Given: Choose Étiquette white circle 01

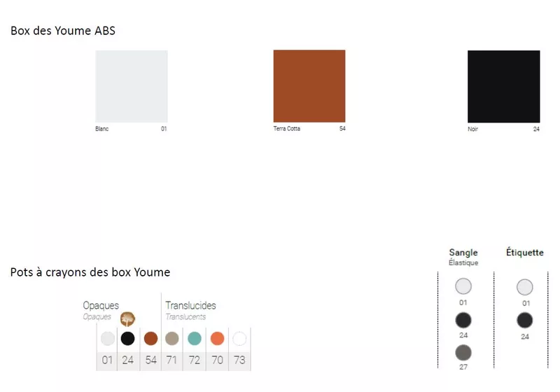Looking at the screenshot, I should click(x=525, y=287).
